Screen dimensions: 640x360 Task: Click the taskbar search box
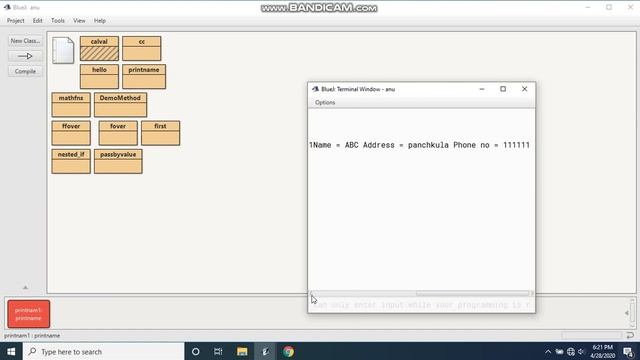point(103,351)
